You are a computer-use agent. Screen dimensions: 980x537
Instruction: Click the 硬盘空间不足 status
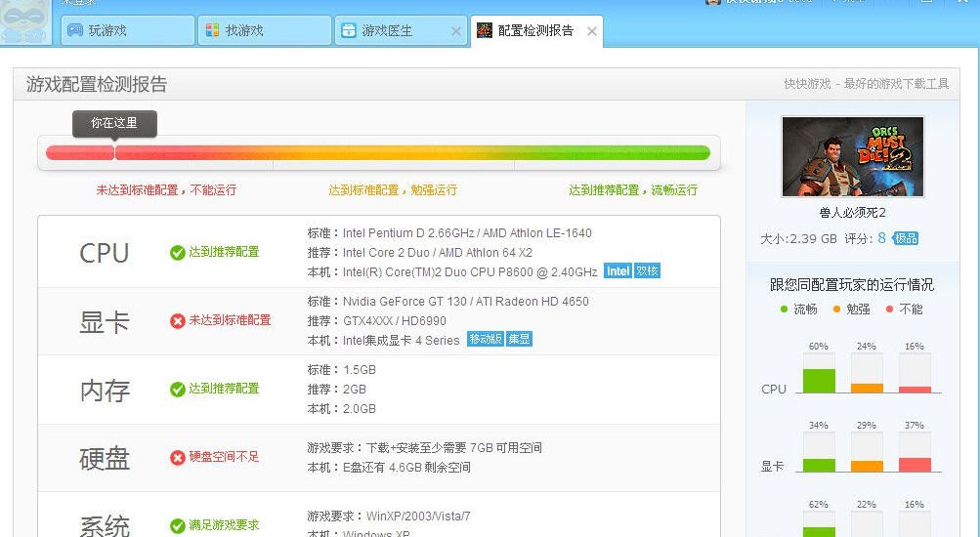pyautogui.click(x=224, y=457)
